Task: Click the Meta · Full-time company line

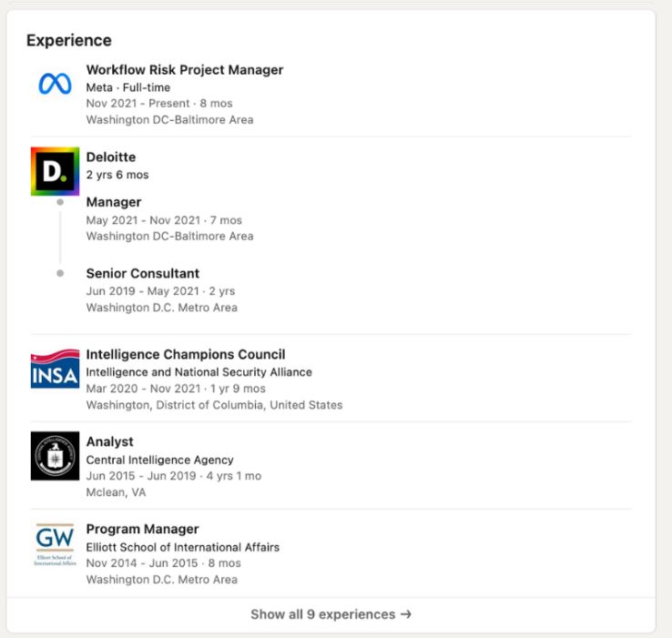Action: click(127, 87)
